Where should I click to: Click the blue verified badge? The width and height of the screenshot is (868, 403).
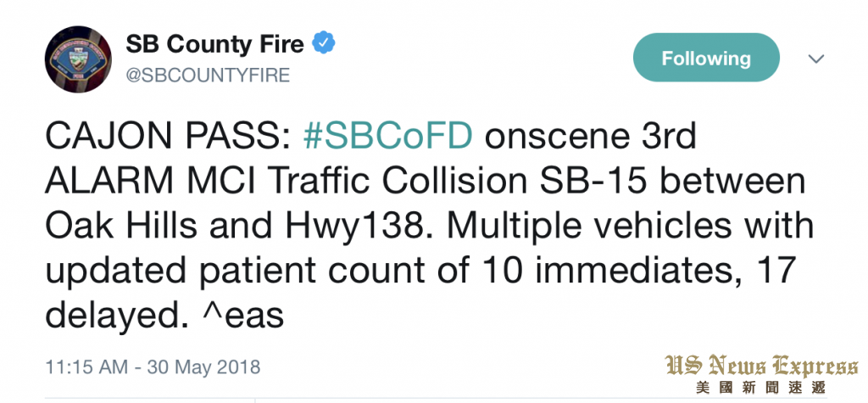(324, 43)
